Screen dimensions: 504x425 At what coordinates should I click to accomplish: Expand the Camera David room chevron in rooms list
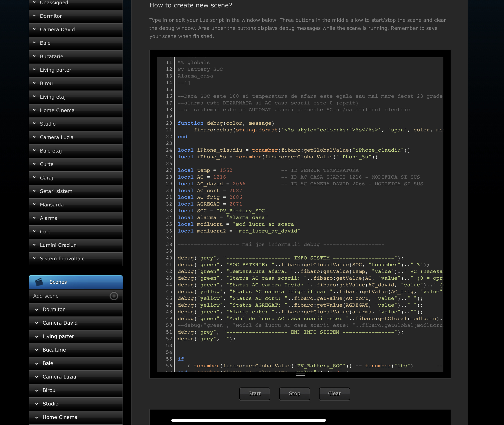click(34, 29)
